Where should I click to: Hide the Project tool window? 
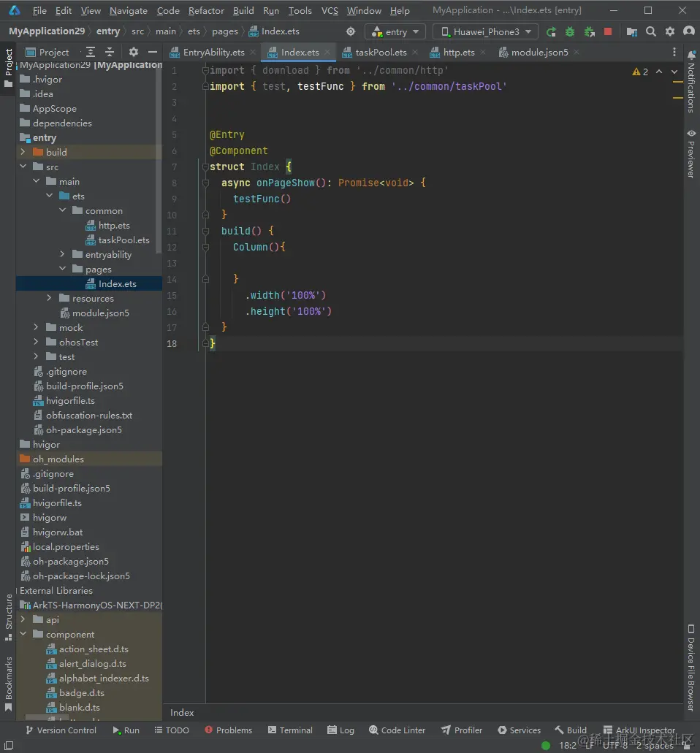[152, 53]
